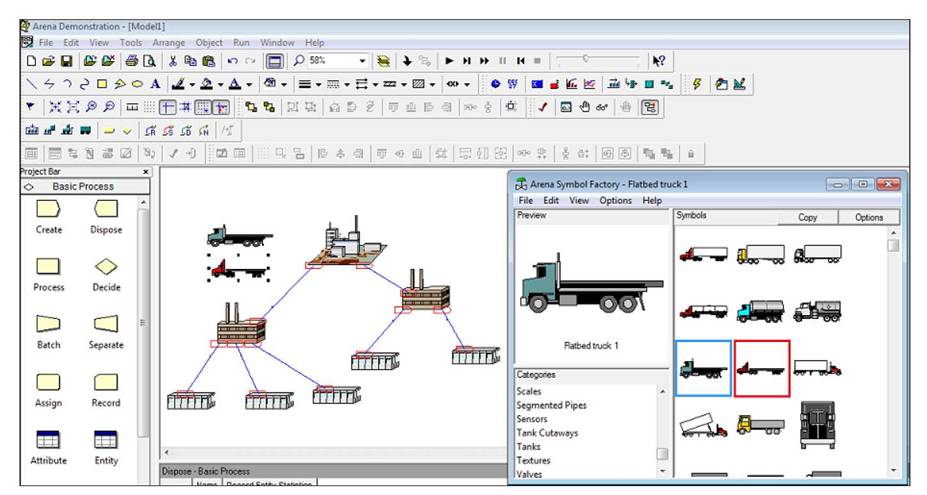The image size is (927, 495).
Task: Add a Route with the R path icon
Action: coord(150,131)
